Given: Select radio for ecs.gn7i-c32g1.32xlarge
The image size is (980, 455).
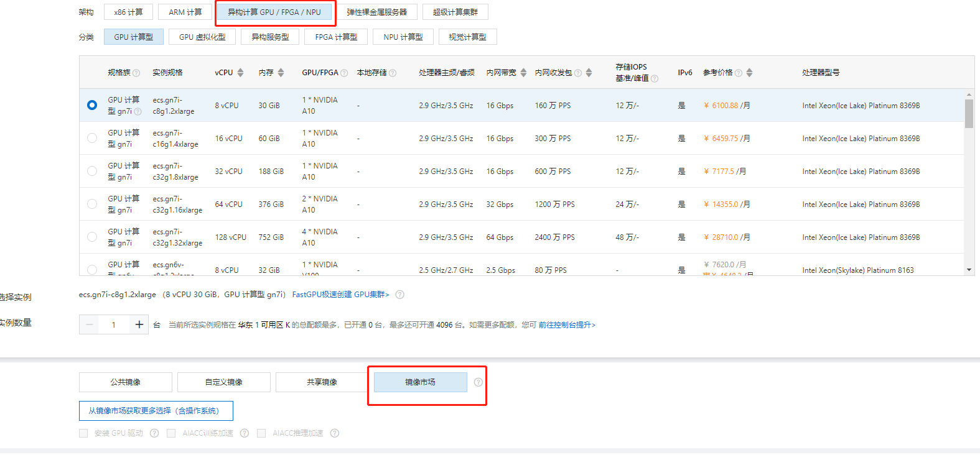Looking at the screenshot, I should click(92, 237).
